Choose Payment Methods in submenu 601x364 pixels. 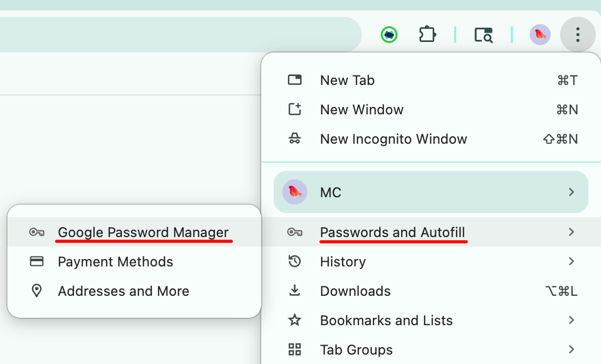coord(134,261)
